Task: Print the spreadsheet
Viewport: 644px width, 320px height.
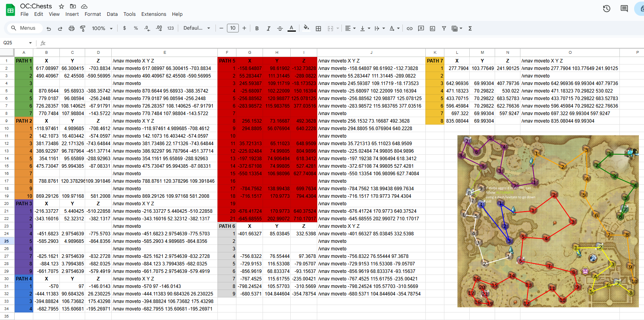Action: click(72, 28)
